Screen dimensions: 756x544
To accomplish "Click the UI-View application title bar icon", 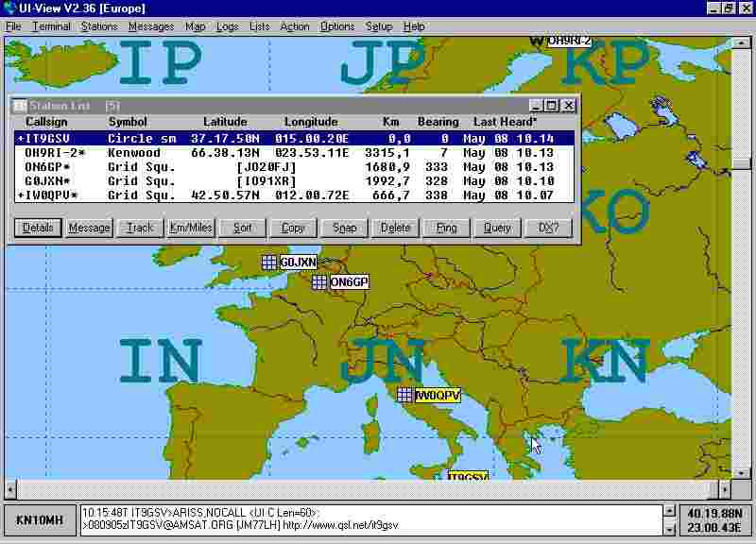I will (9, 8).
